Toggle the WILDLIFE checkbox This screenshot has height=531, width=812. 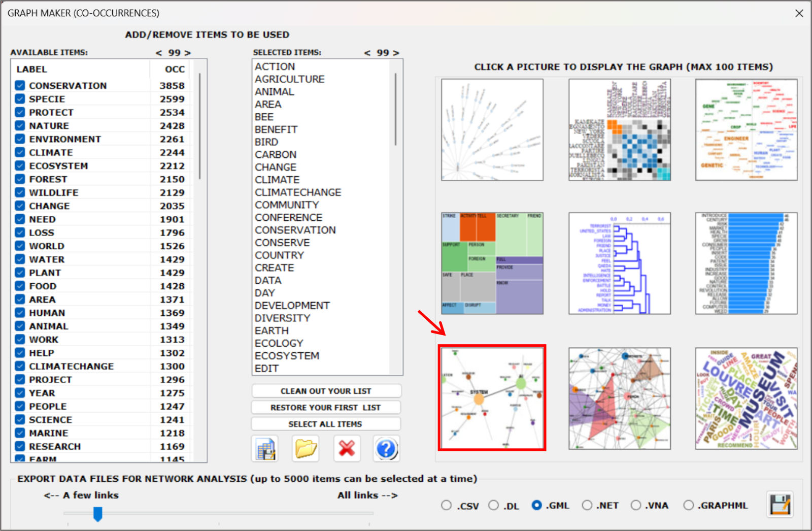tap(20, 192)
